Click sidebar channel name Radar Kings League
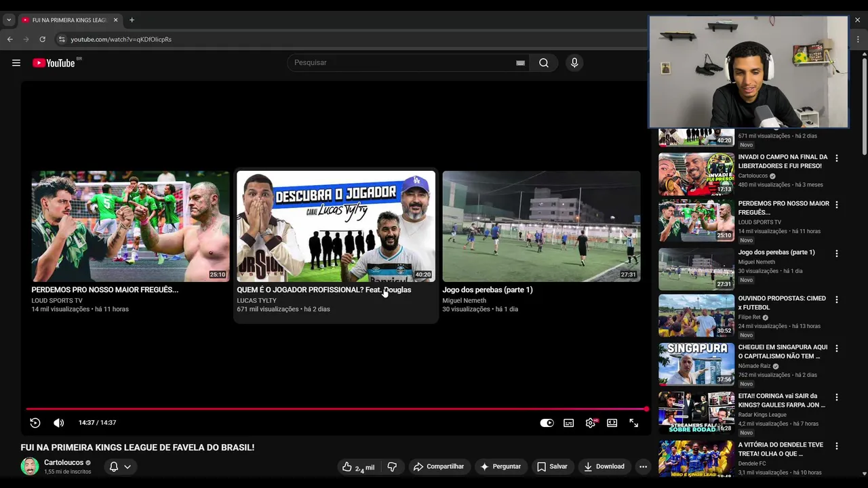The width and height of the screenshot is (868, 488). (x=762, y=415)
